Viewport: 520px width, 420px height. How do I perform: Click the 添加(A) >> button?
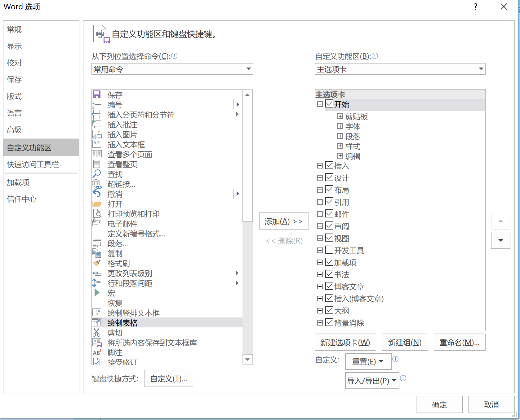pyautogui.click(x=284, y=221)
